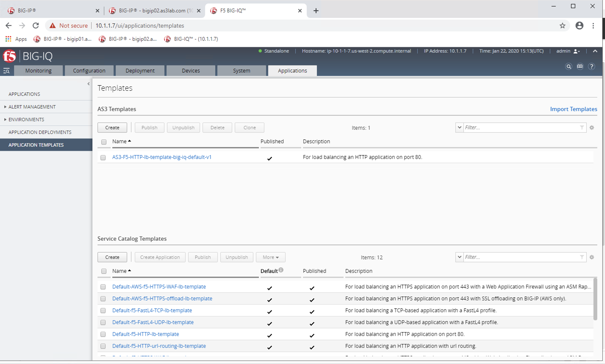Open the AS3 Templates filter dropdown arrow
This screenshot has width=605, height=364.
pos(459,127)
